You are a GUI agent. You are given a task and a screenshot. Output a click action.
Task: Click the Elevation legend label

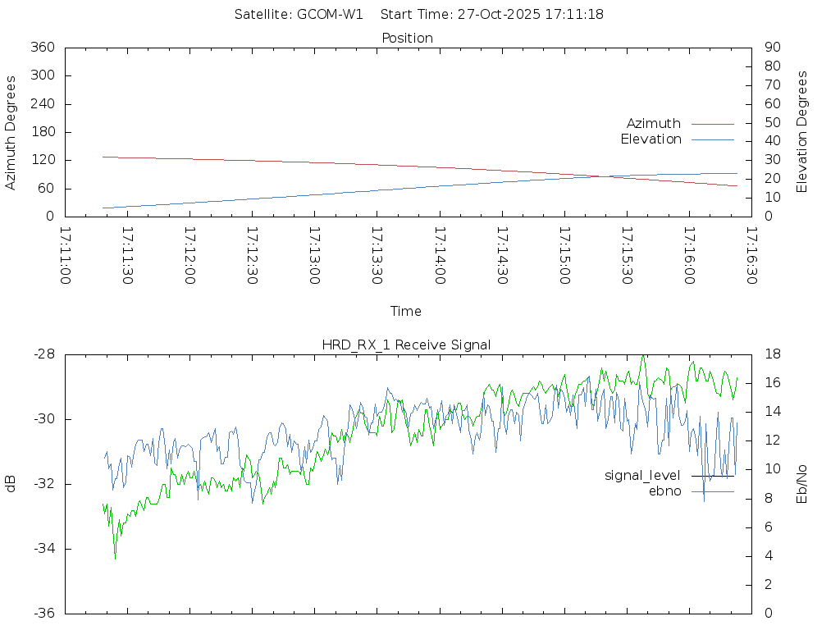(651, 139)
